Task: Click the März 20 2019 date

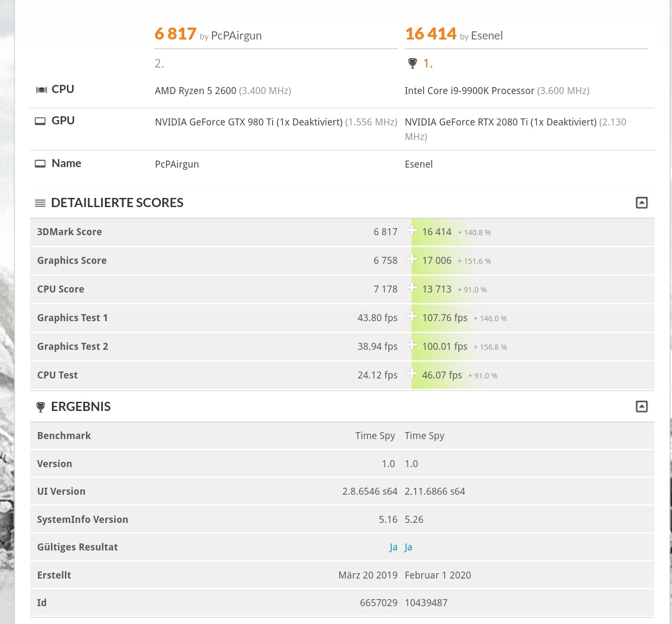Action: coord(368,575)
